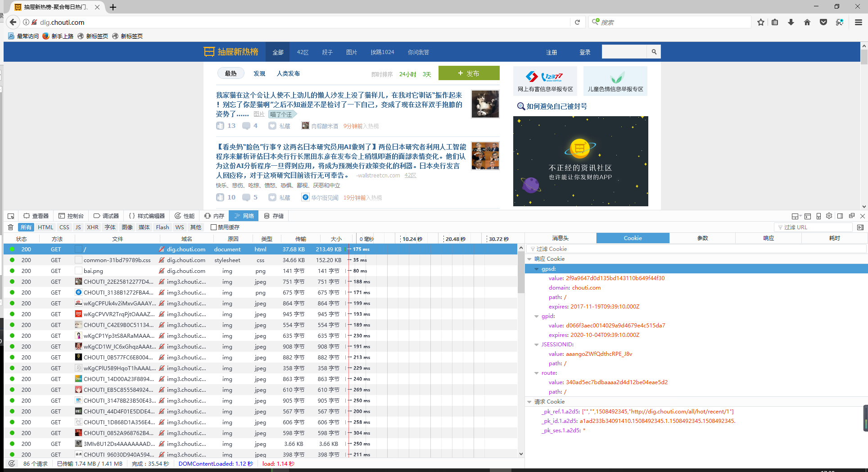Screen dimensions: 868x472
Task: Show the 耗时 timings tab
Action: click(x=834, y=238)
